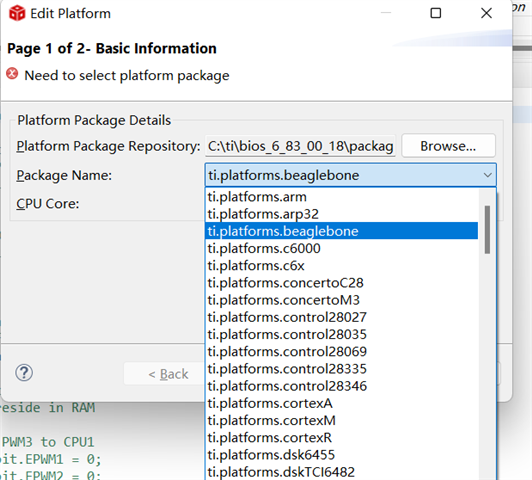Choose ti.platforms.c6x package
The width and height of the screenshot is (532, 480).
click(x=342, y=266)
